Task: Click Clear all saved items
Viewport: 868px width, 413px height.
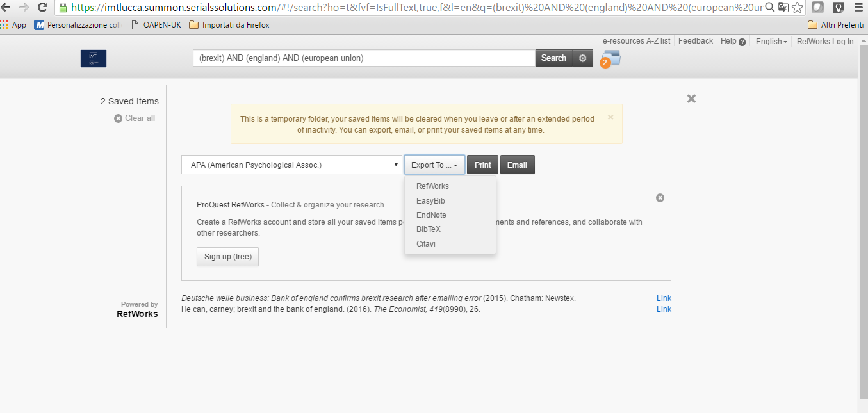Action: pos(135,118)
